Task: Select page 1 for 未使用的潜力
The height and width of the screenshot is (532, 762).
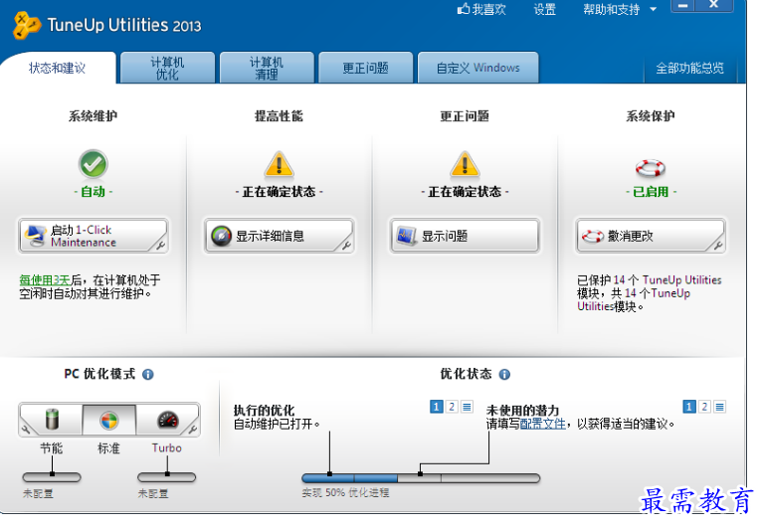Action: (x=689, y=407)
